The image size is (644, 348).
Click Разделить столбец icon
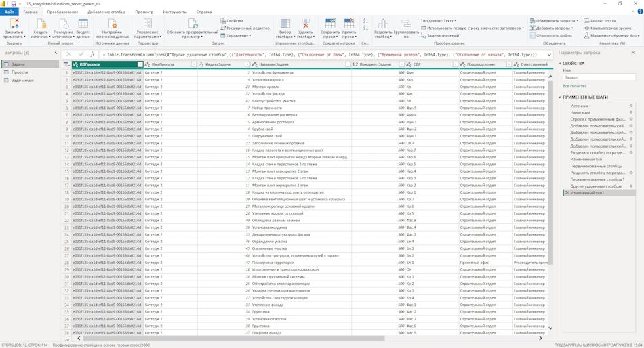(383, 24)
